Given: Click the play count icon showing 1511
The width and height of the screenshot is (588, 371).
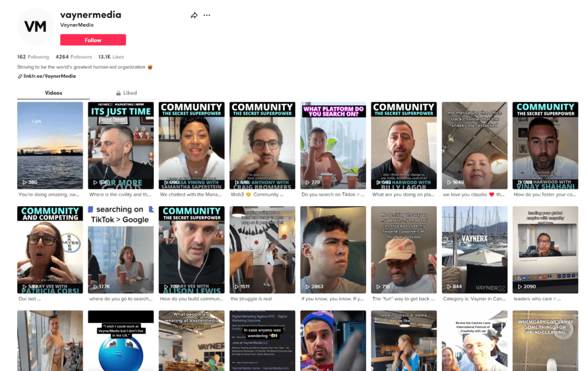Looking at the screenshot, I should (x=237, y=287).
